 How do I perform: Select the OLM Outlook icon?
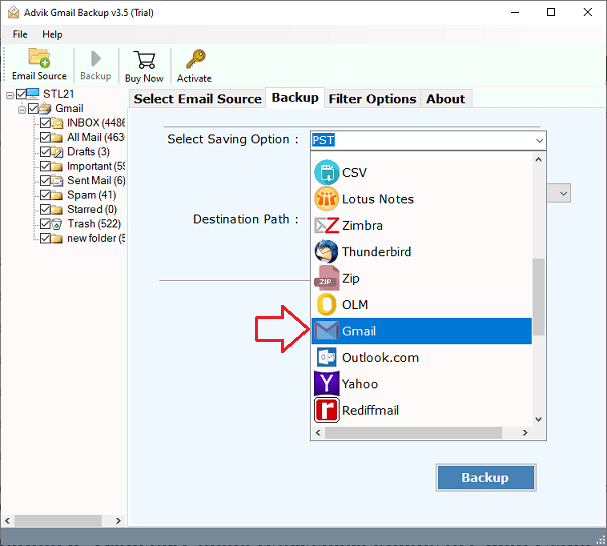click(x=326, y=304)
